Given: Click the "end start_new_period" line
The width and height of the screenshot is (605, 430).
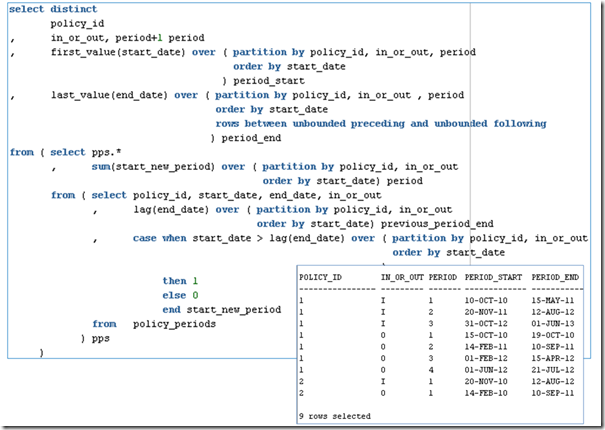Looking at the screenshot, I should pyautogui.click(x=220, y=310).
